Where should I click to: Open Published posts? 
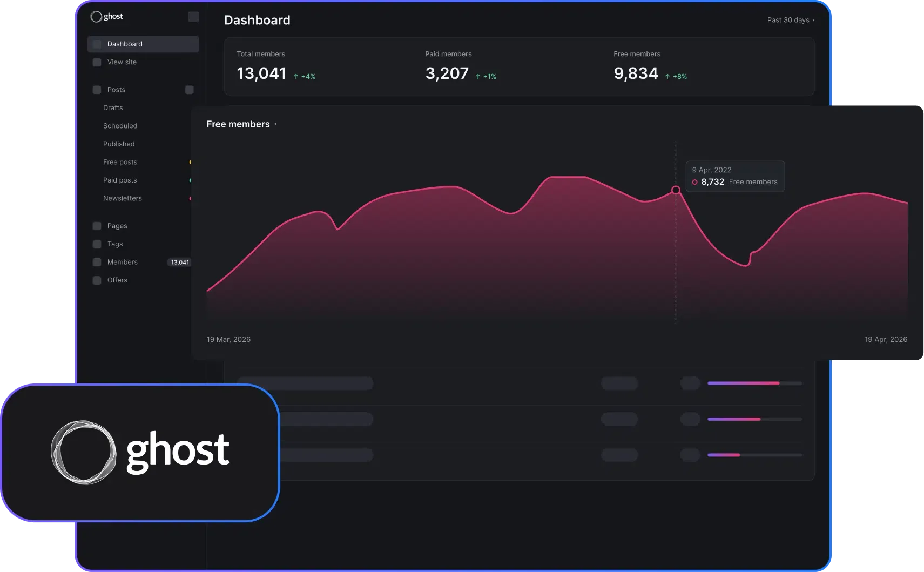(x=119, y=144)
